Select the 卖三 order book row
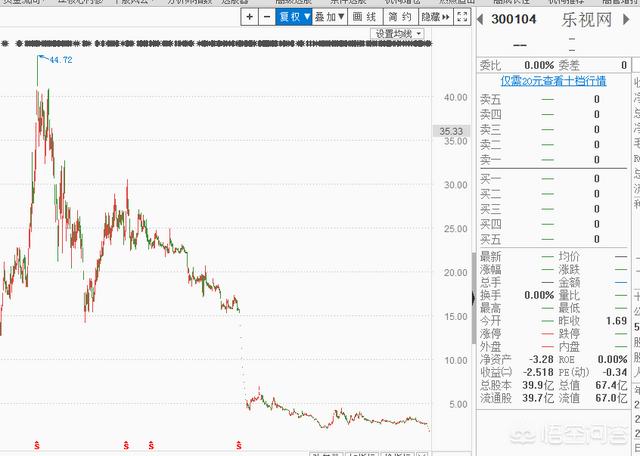Image resolution: width=640 pixels, height=456 pixels. tap(553, 129)
